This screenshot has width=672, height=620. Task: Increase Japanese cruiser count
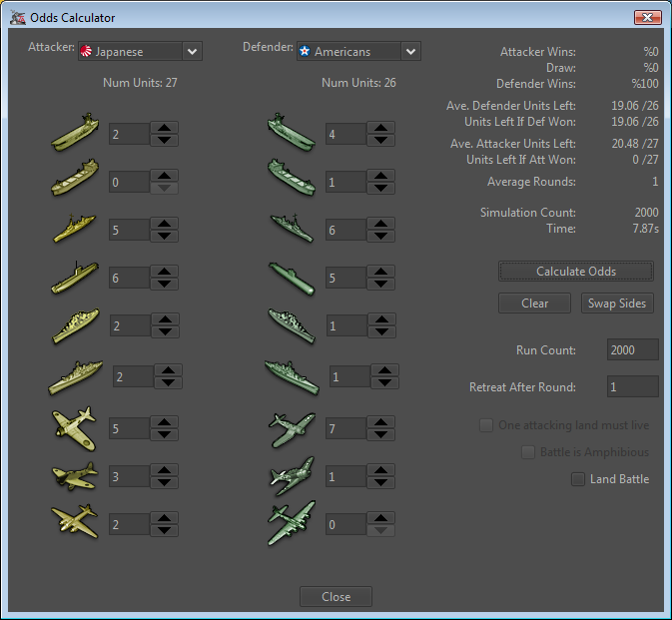[165, 319]
